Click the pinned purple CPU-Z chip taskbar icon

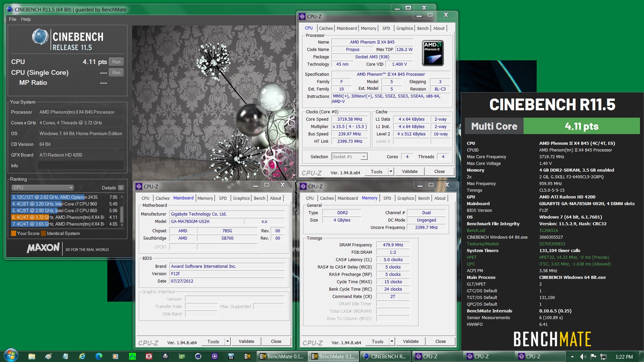215,356
